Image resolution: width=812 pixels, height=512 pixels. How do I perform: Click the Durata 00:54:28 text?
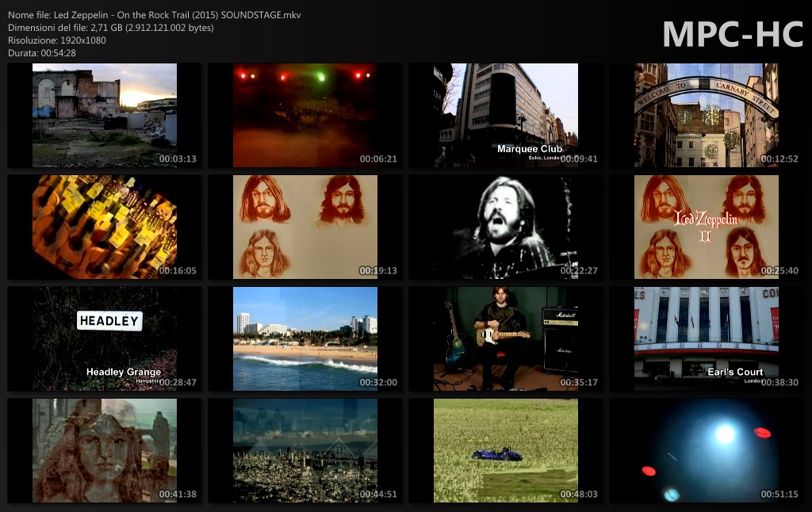tap(42, 53)
